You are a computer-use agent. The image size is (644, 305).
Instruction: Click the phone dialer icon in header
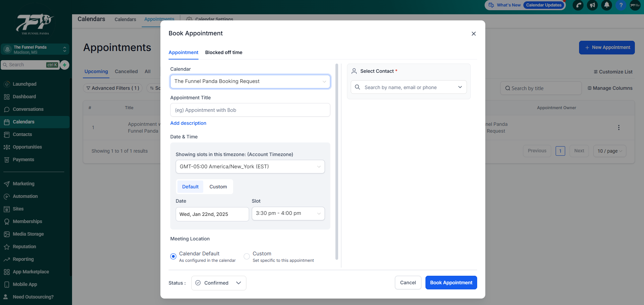pos(578,5)
